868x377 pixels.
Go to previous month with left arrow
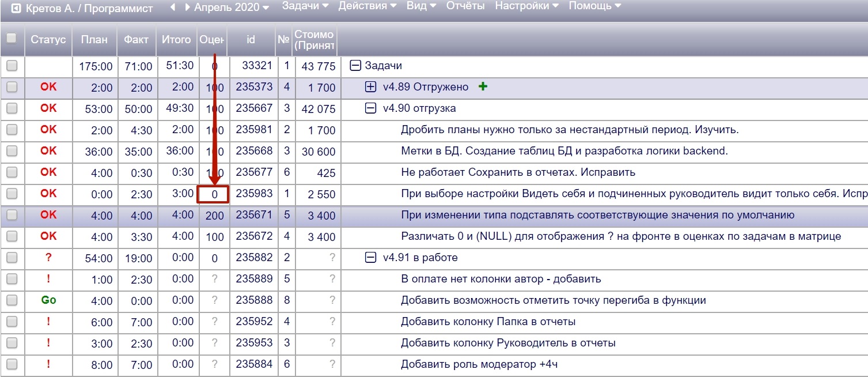(x=173, y=8)
